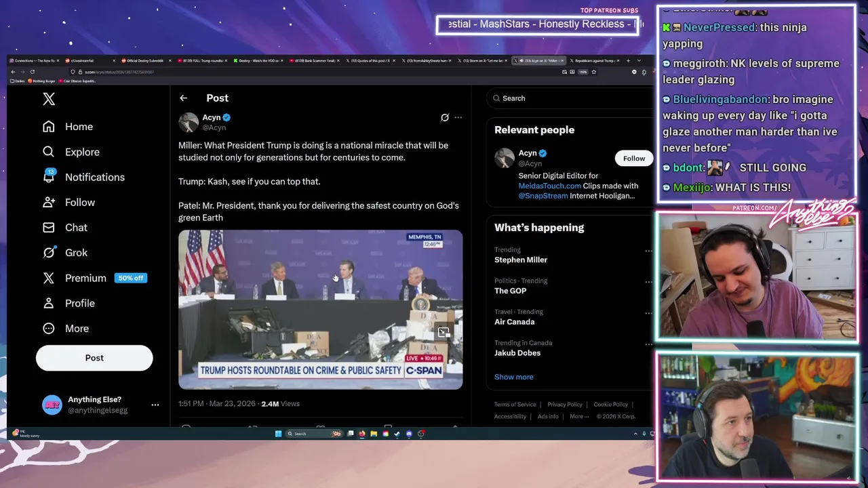
Task: Open the Dailies bookmark folder
Action: coord(18,81)
